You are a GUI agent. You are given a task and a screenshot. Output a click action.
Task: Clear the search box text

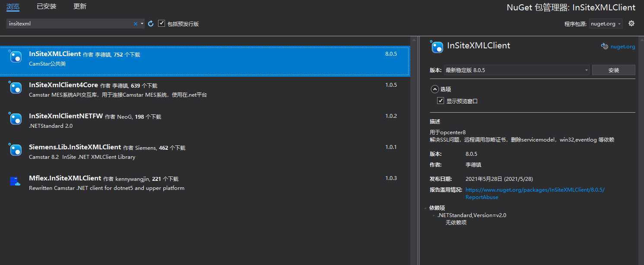[x=135, y=24]
